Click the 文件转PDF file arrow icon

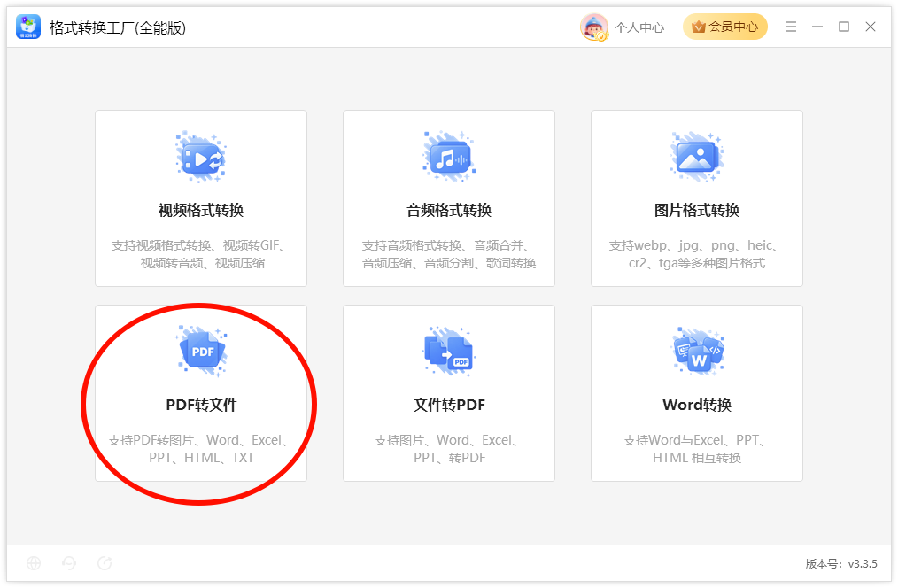[x=449, y=351]
